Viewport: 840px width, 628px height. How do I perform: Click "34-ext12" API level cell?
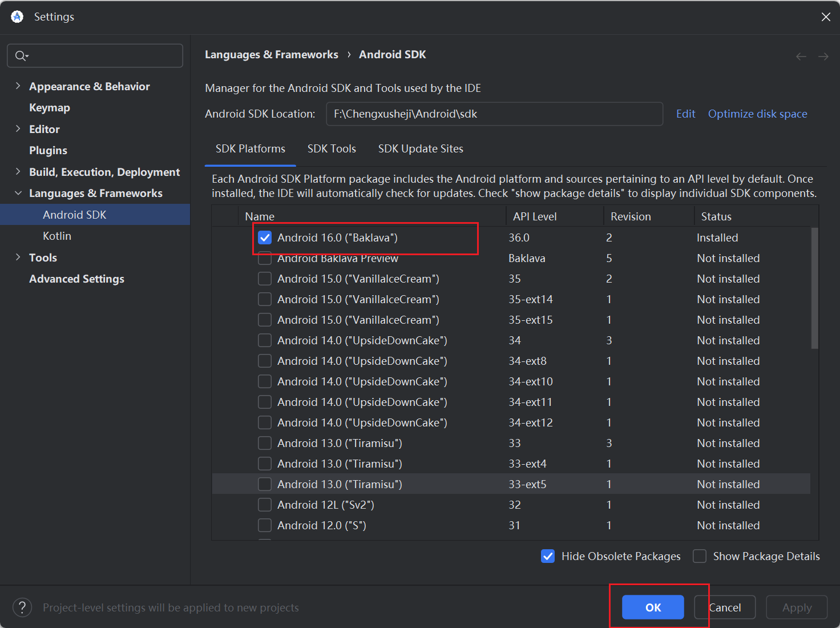[531, 422]
